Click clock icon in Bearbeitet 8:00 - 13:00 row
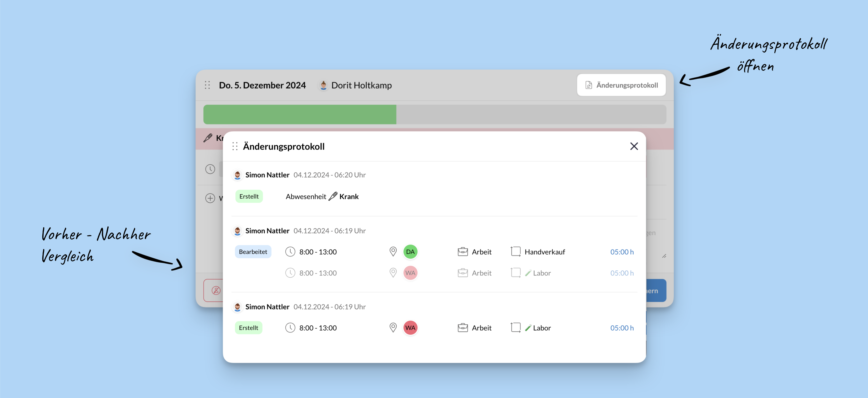Screen dimensions: 868x398 (x=290, y=252)
